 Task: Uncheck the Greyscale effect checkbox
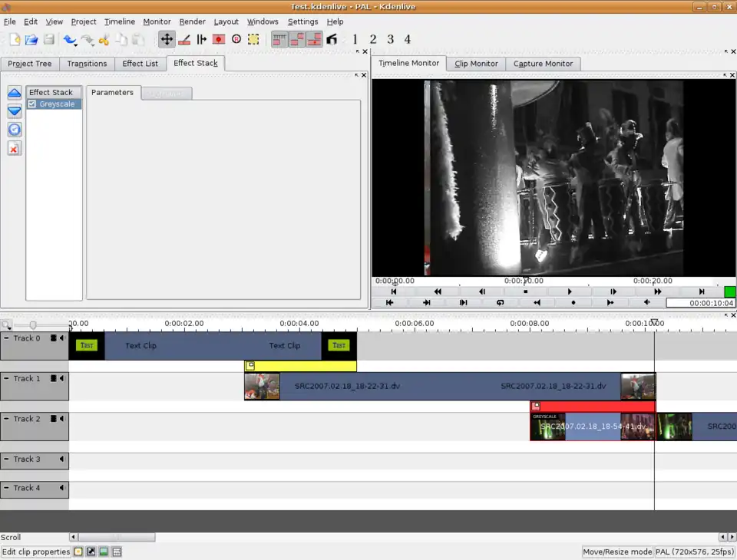click(32, 104)
